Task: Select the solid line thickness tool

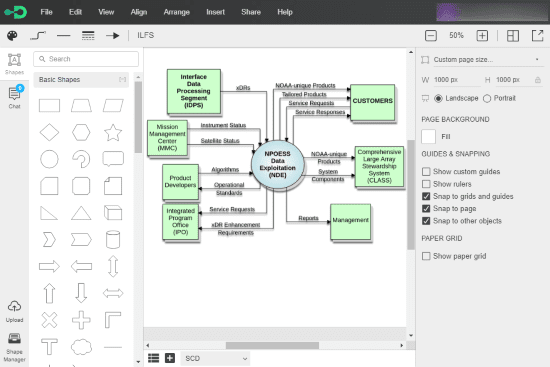Action: click(63, 35)
